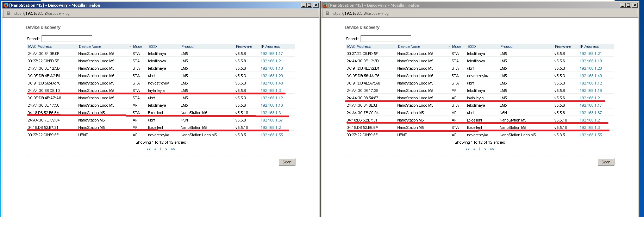Screen dimensions: 644x237
Task: Click the Firefox icon in the left window title bar
Action: [6, 5]
